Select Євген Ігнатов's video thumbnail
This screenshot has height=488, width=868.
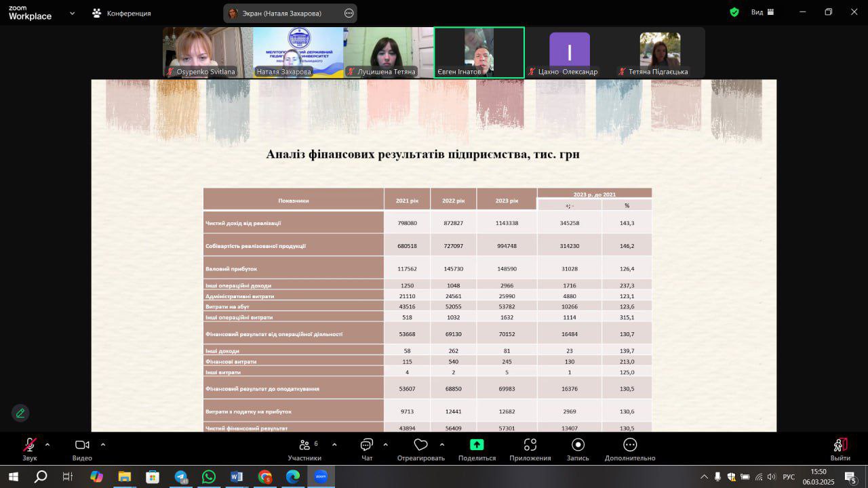coord(479,52)
